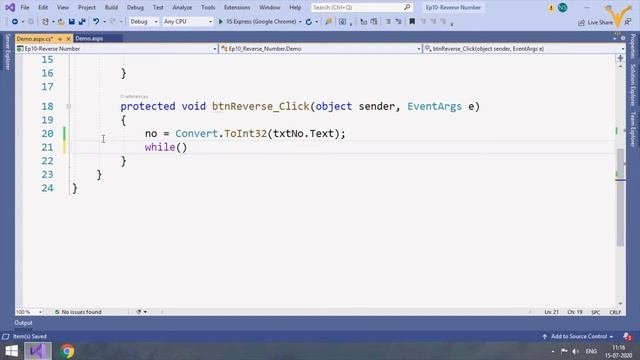The width and height of the screenshot is (640, 360).
Task: Open Google Chrome from the taskbar
Action: [67, 351]
